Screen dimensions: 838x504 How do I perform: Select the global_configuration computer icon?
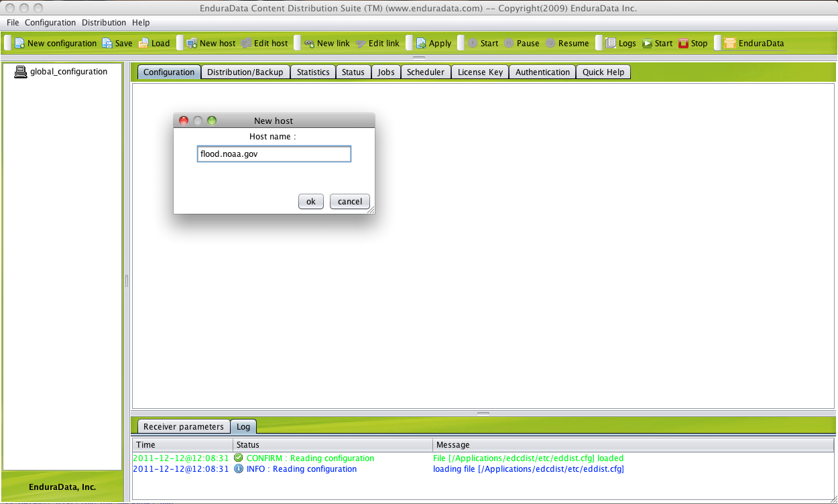[21, 72]
